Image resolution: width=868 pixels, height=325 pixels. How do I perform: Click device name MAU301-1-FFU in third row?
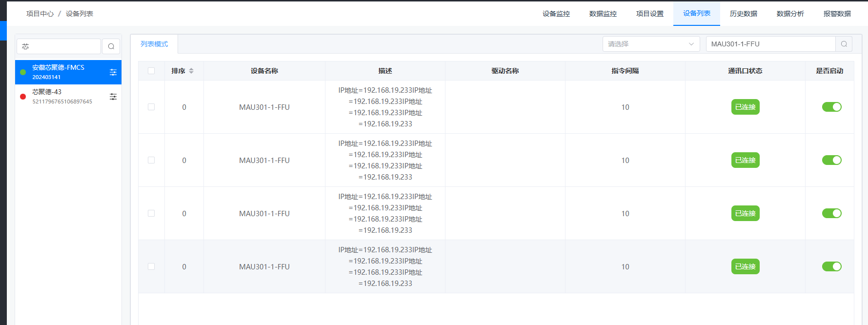click(264, 214)
